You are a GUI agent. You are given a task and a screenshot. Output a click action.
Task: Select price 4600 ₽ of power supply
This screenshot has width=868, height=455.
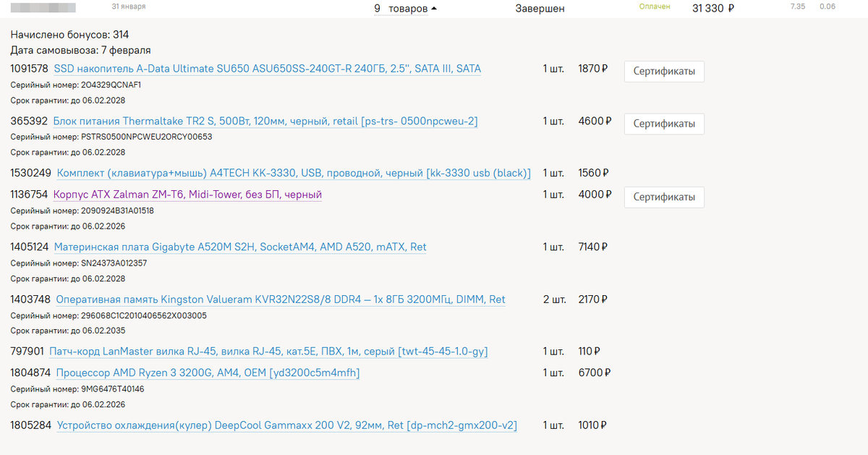click(x=595, y=121)
